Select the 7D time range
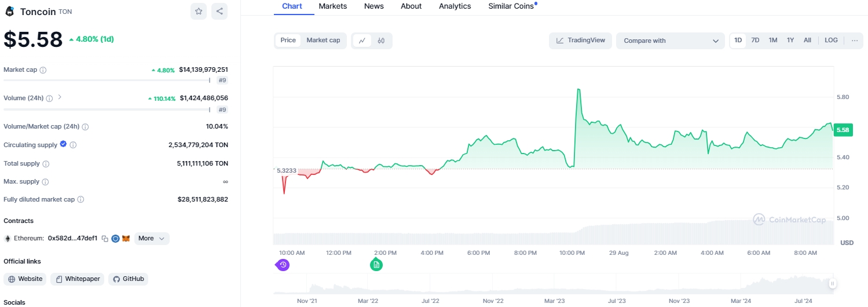This screenshot has width=868, height=307. (755, 41)
